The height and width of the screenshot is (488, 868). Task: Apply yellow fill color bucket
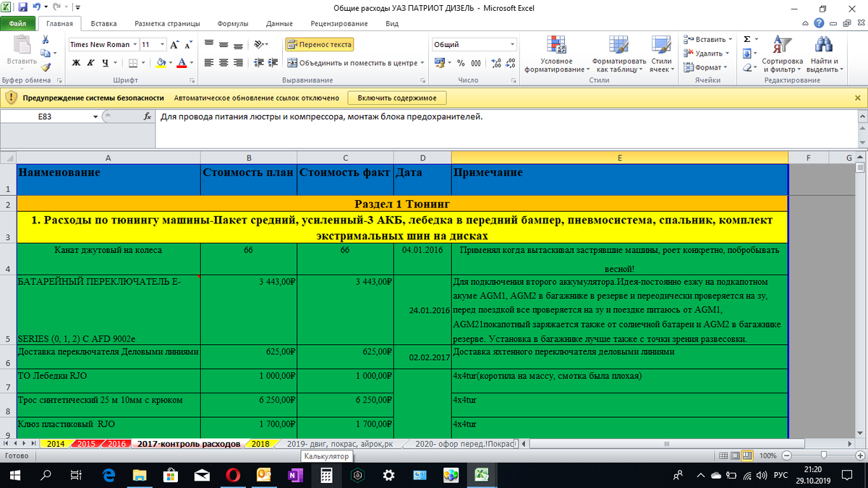coord(161,62)
